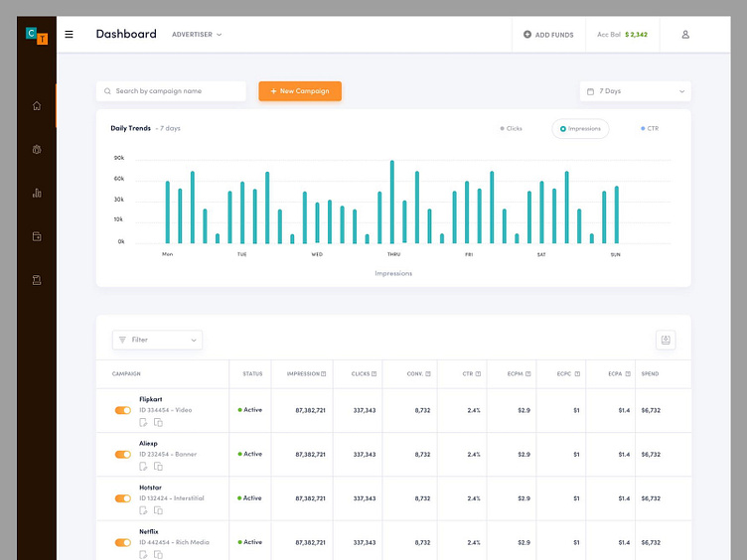
Task: Switch chart to Clicks
Action: (512, 129)
